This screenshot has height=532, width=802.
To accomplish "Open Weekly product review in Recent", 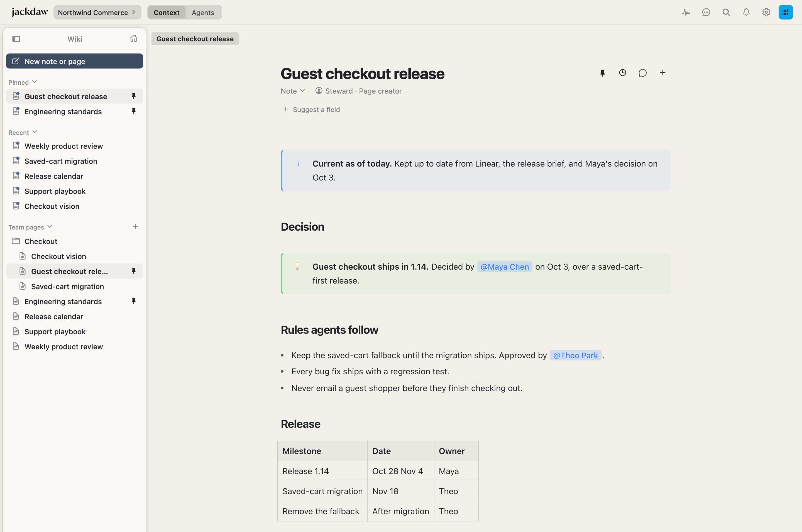I will (x=74, y=146).
